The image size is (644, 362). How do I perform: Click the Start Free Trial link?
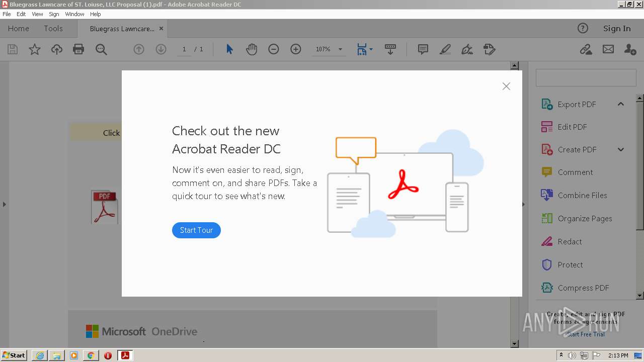click(586, 334)
